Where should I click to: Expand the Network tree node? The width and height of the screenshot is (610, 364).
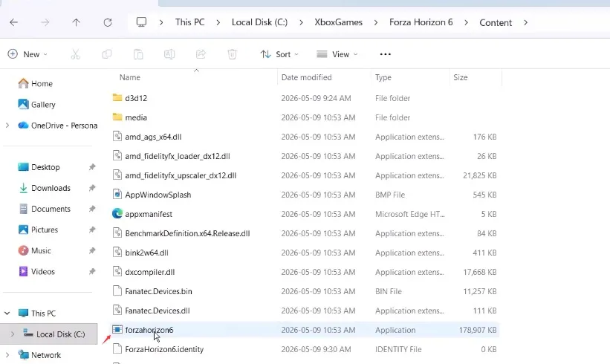tap(7, 355)
